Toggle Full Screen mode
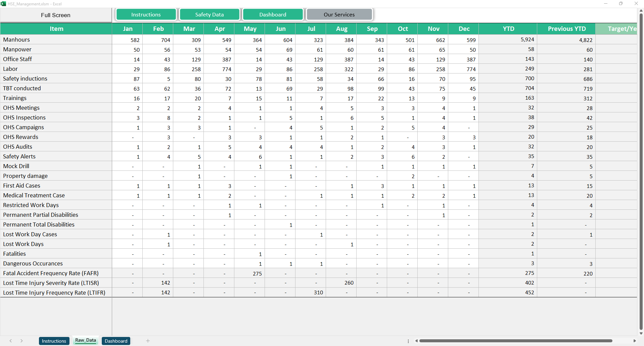Viewport: 644px width, 346px height. coord(56,15)
